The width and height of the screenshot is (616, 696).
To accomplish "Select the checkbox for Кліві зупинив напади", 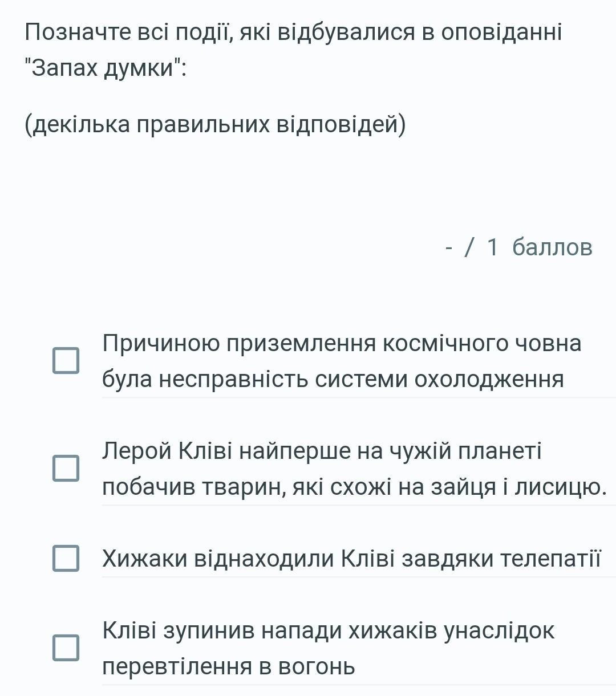I will (66, 648).
